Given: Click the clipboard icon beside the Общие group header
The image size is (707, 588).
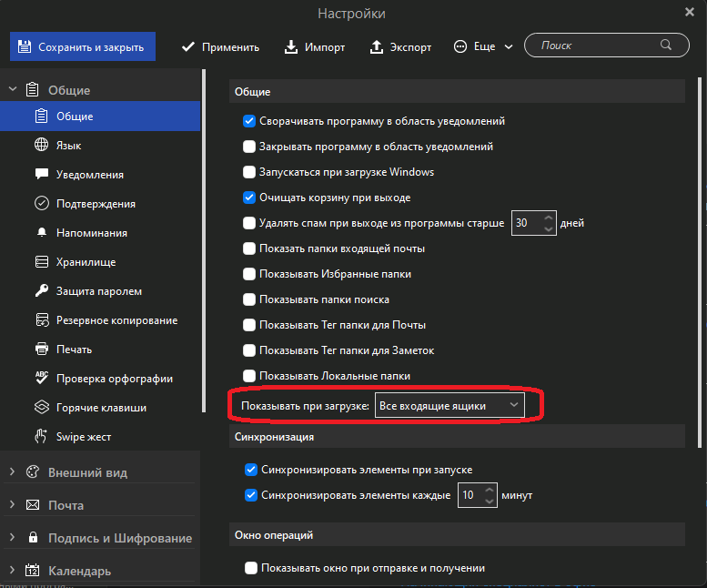Looking at the screenshot, I should pyautogui.click(x=32, y=90).
